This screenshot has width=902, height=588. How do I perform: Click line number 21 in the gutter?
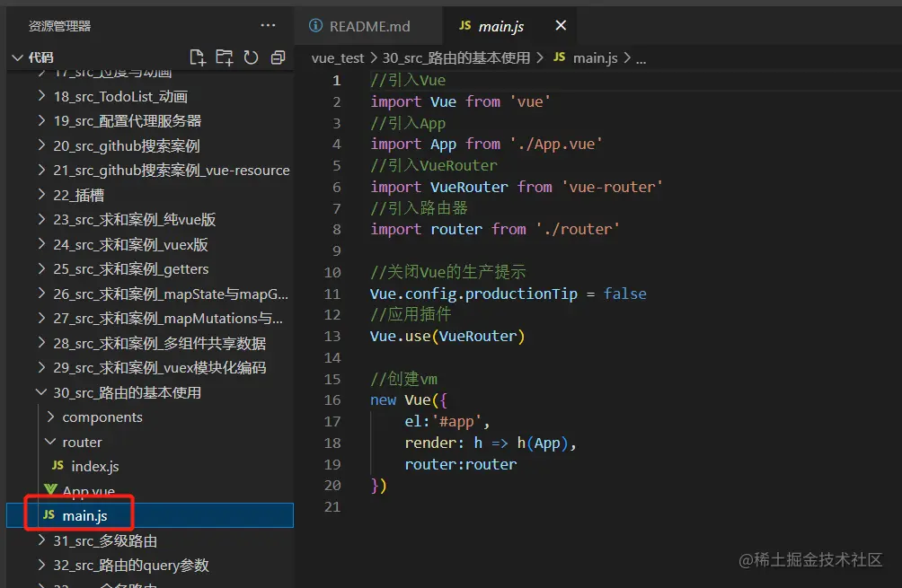coord(332,507)
